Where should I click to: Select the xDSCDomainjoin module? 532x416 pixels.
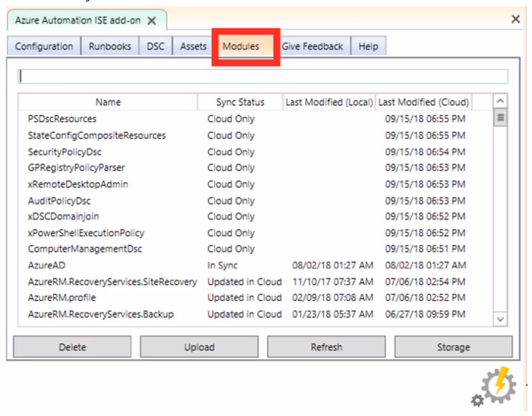pyautogui.click(x=255, y=216)
